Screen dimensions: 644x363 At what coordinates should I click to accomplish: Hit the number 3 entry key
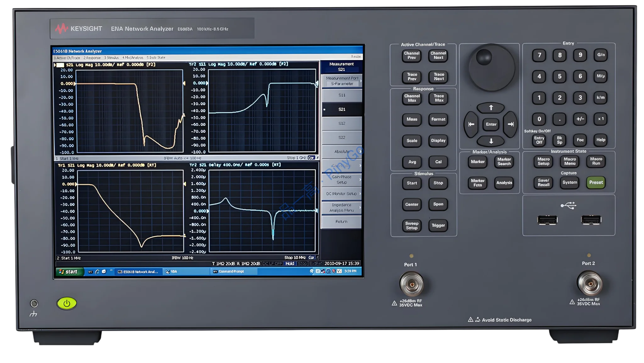(580, 98)
